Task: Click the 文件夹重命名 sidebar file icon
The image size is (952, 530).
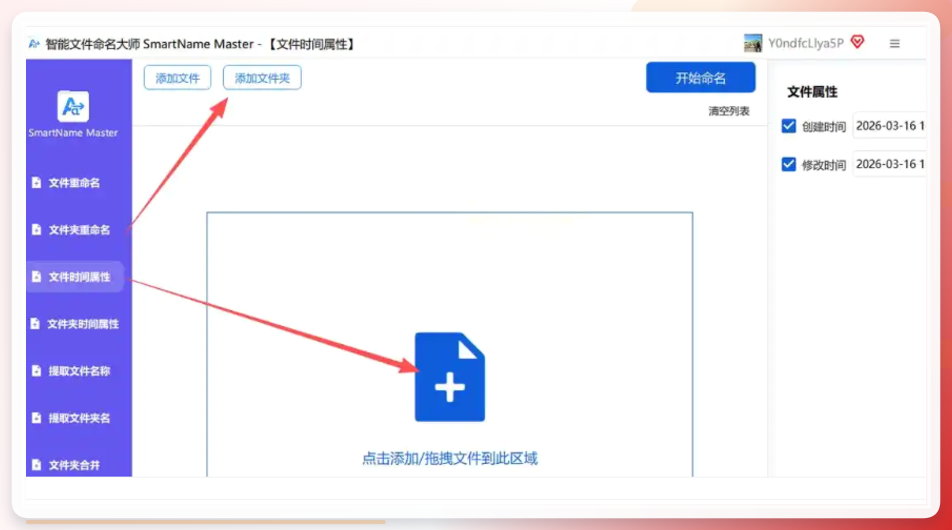Action: click(x=36, y=229)
